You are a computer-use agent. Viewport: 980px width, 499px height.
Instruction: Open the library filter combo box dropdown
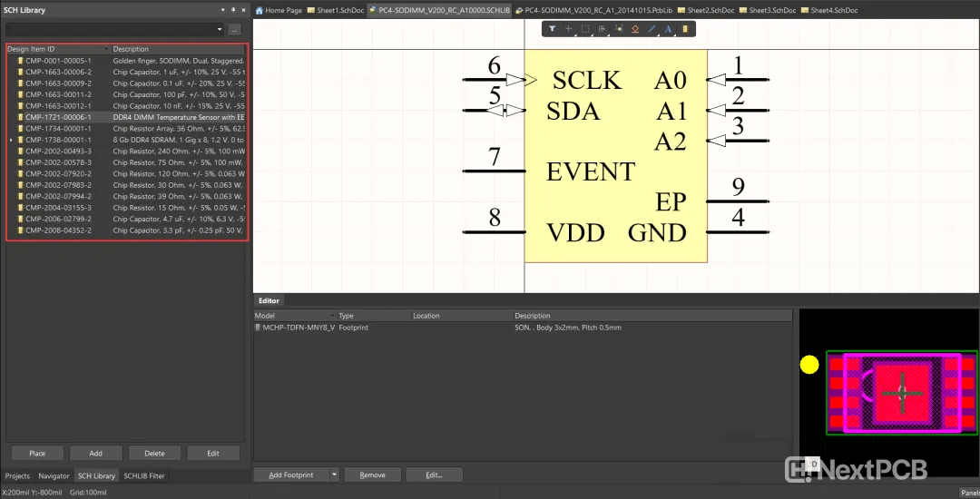(x=219, y=29)
